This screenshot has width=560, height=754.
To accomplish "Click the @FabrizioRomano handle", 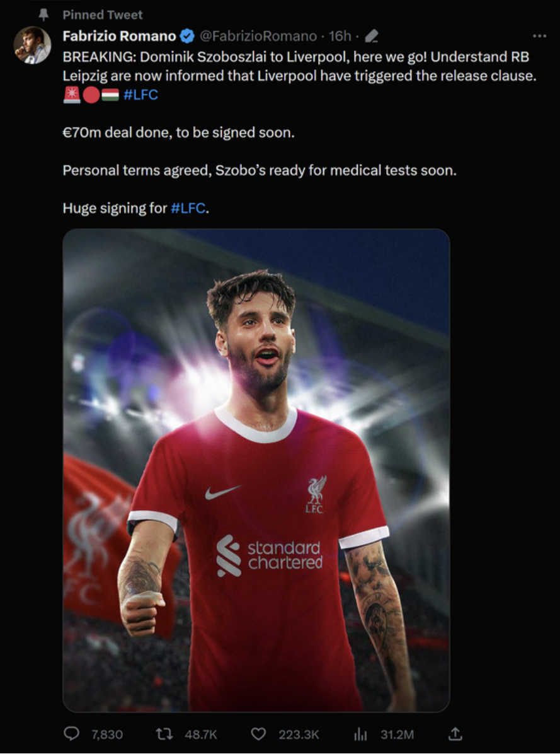I will (258, 36).
